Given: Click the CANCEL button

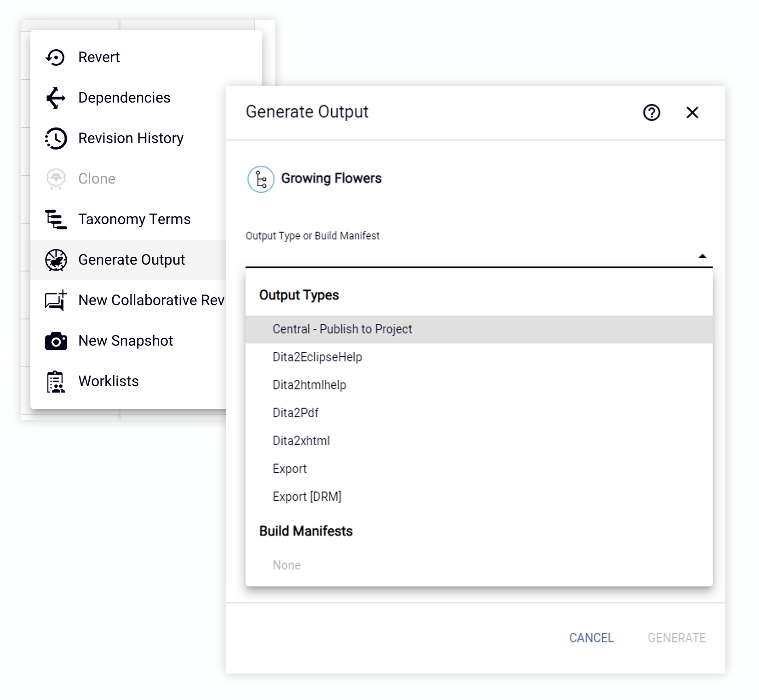Looking at the screenshot, I should pyautogui.click(x=591, y=638).
